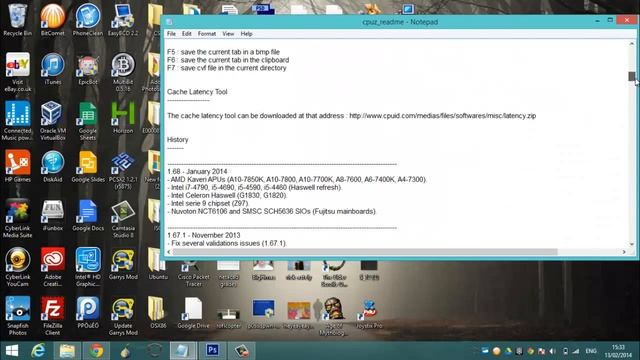
Task: Open the taskbar clock and date
Action: click(x=618, y=351)
